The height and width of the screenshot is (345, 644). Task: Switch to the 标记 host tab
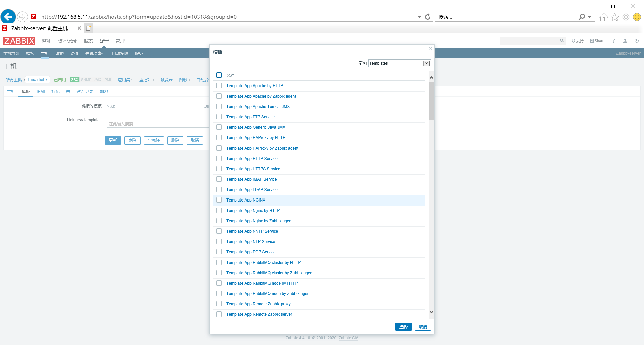coord(55,92)
